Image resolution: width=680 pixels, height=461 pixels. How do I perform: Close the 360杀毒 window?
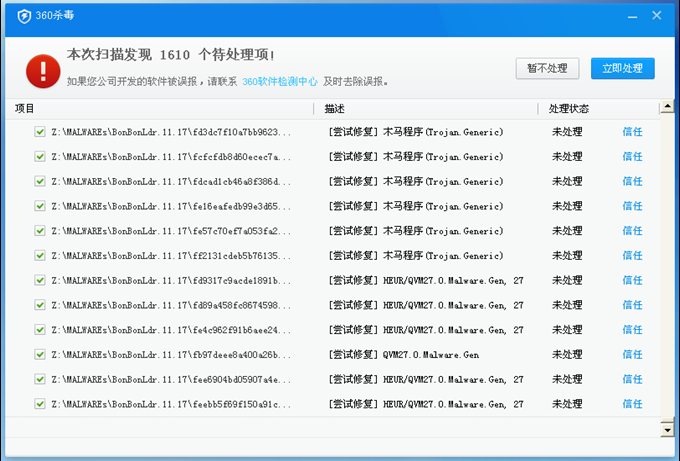coord(657,16)
